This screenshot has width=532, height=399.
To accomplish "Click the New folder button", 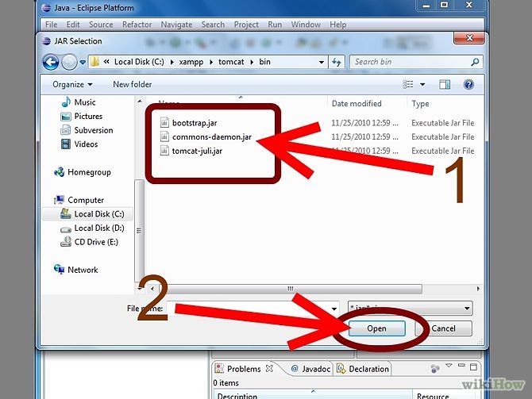I will click(x=133, y=84).
